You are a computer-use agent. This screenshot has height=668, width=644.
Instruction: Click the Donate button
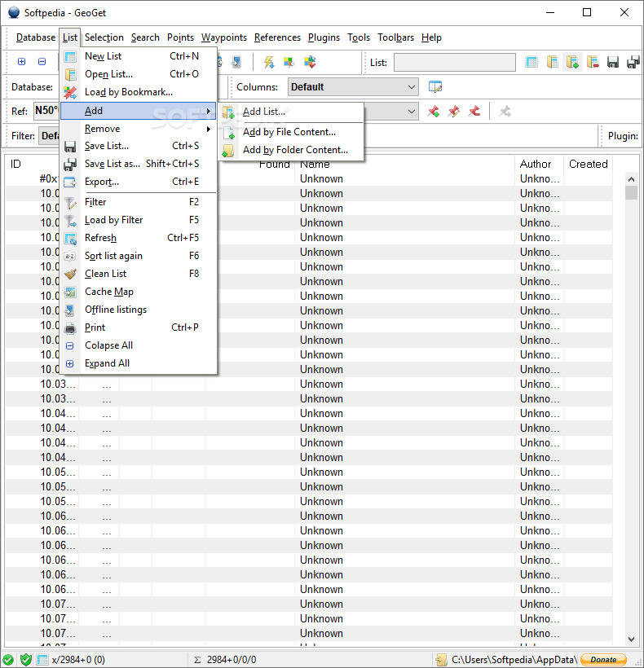[x=603, y=660]
